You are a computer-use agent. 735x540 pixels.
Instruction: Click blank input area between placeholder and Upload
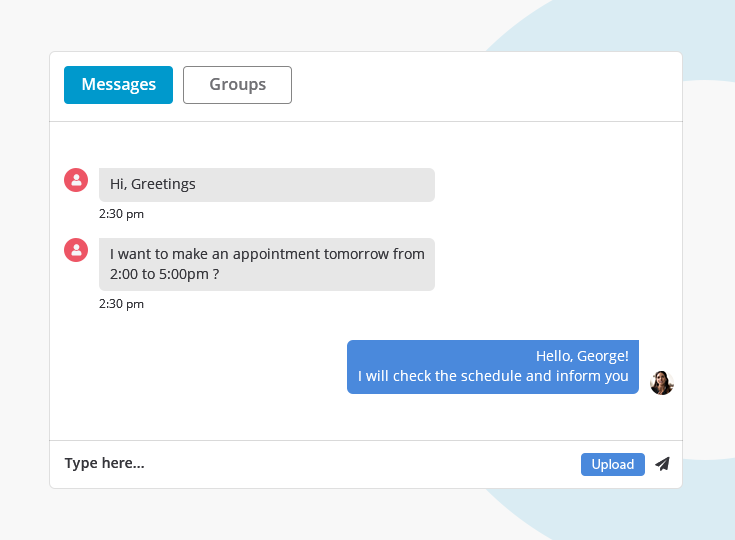tap(360, 464)
